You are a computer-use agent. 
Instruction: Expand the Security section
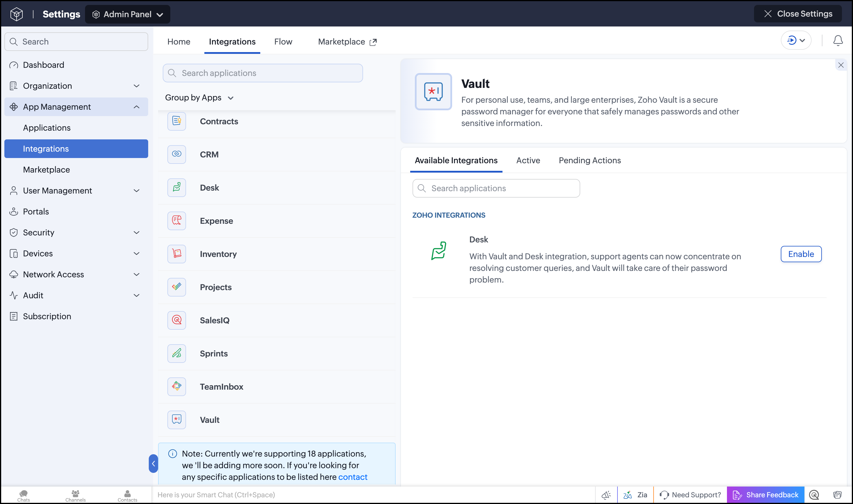pyautogui.click(x=137, y=233)
